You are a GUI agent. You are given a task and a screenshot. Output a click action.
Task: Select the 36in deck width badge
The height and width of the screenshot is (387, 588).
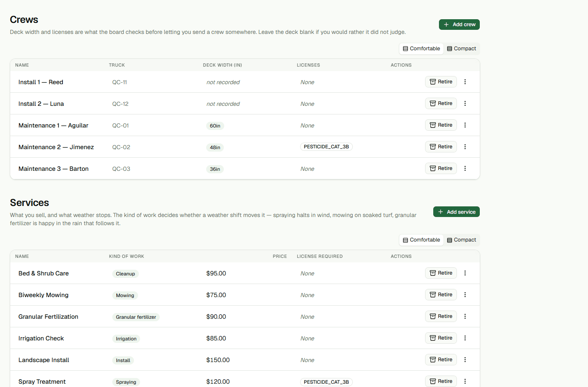click(x=215, y=169)
